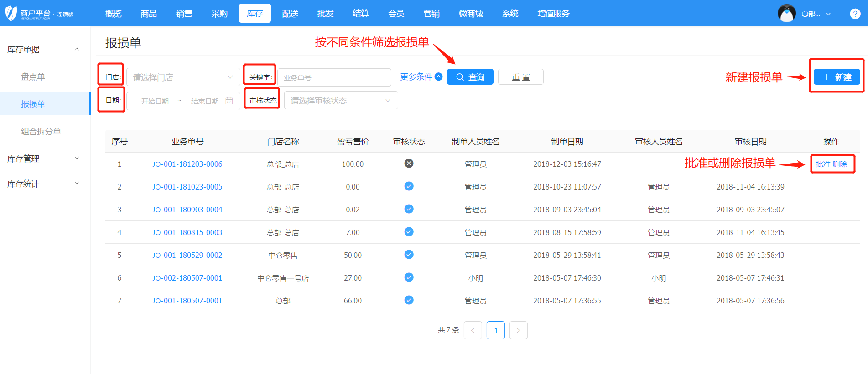The height and width of the screenshot is (374, 868).
Task: Switch to the 销售 top menu tab
Action: [x=184, y=14]
